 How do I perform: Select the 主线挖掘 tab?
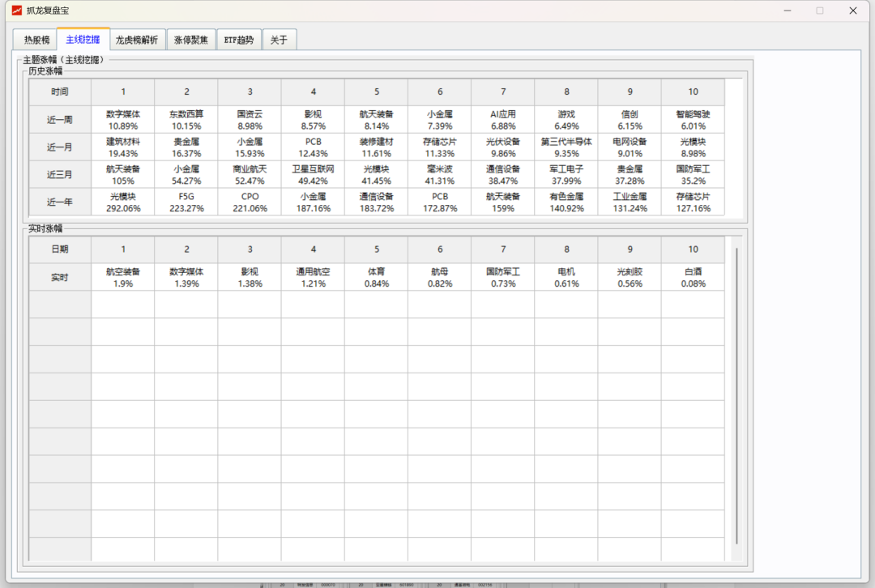pyautogui.click(x=83, y=40)
